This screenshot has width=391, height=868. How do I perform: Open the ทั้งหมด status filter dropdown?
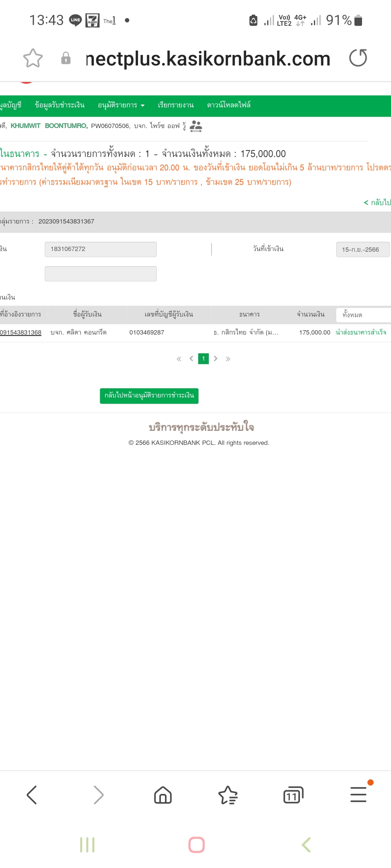(363, 315)
